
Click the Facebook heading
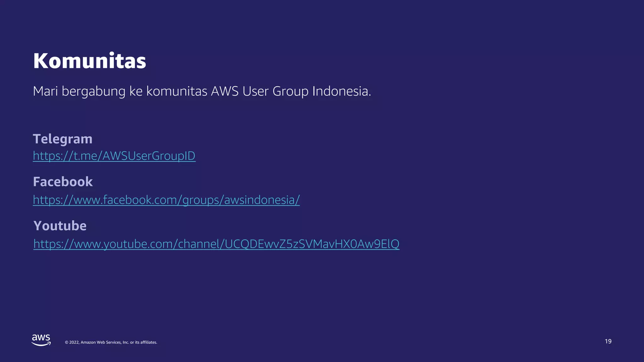(x=63, y=182)
